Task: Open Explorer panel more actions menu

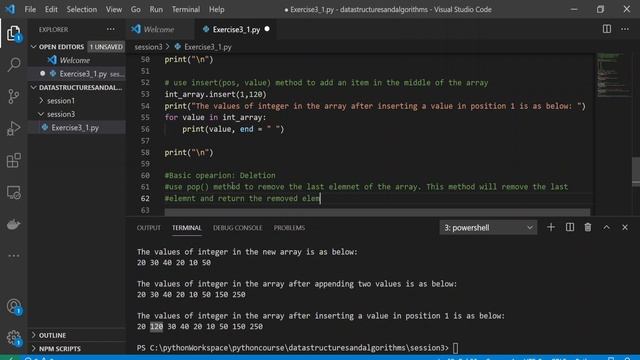Action: [111, 29]
